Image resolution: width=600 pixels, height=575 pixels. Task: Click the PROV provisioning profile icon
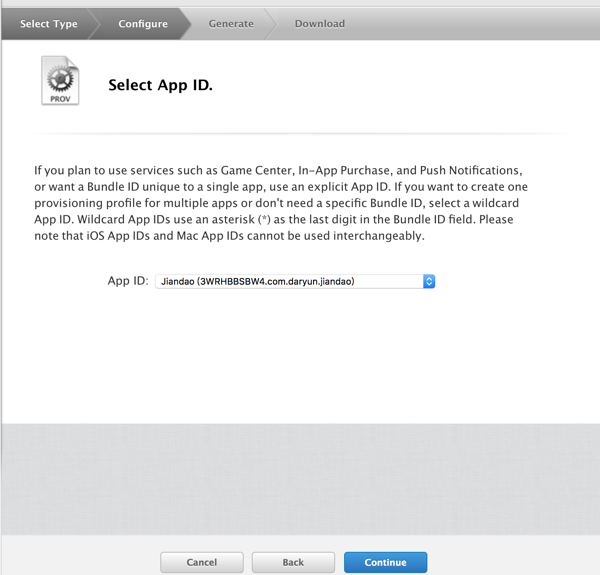[x=60, y=81]
